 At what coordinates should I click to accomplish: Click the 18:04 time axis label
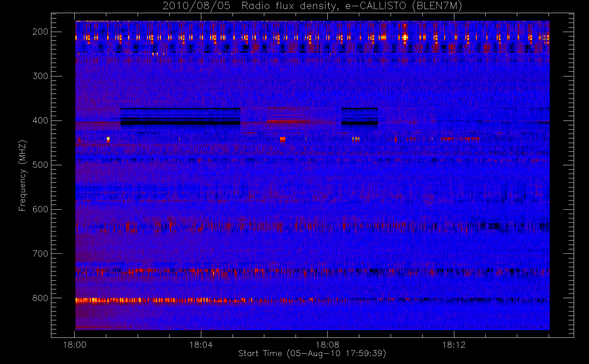pyautogui.click(x=201, y=345)
